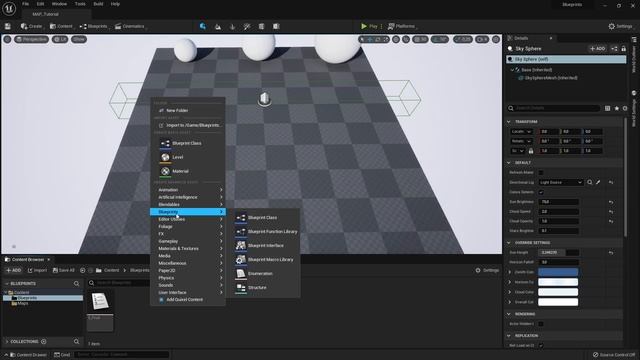The height and width of the screenshot is (360, 640).
Task: Select the Enumeration asset icon
Action: click(241, 273)
